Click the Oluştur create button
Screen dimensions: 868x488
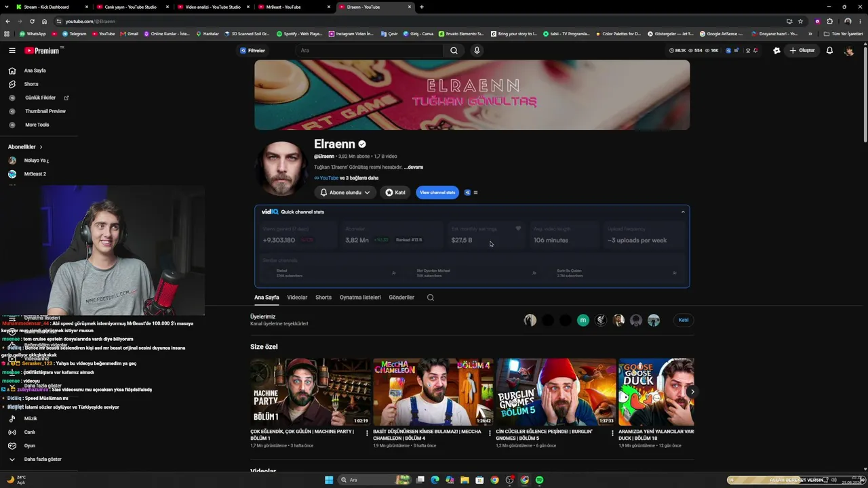802,50
